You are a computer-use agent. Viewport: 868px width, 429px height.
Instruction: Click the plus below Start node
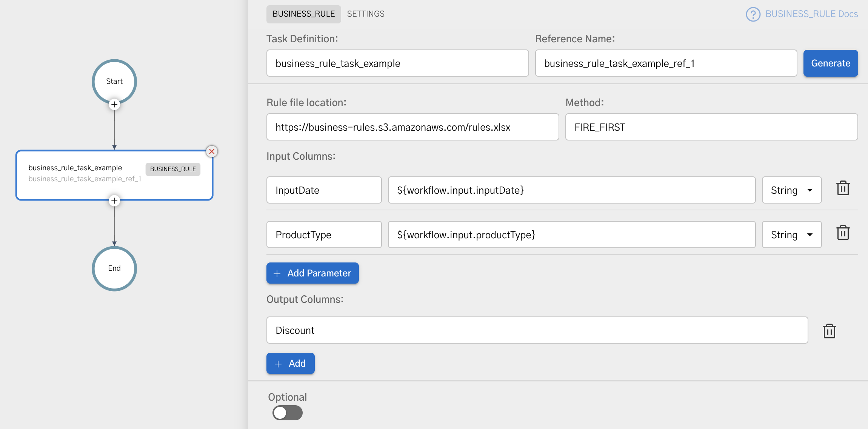pos(114,105)
